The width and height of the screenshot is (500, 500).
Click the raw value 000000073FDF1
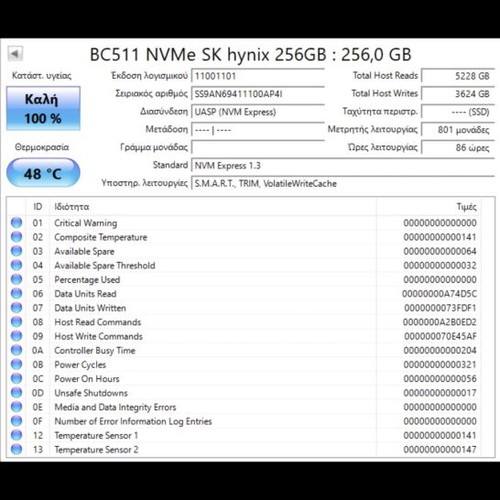[440, 308]
